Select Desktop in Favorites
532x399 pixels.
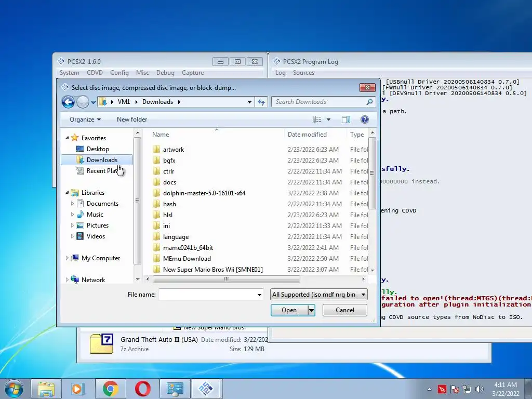click(x=98, y=149)
